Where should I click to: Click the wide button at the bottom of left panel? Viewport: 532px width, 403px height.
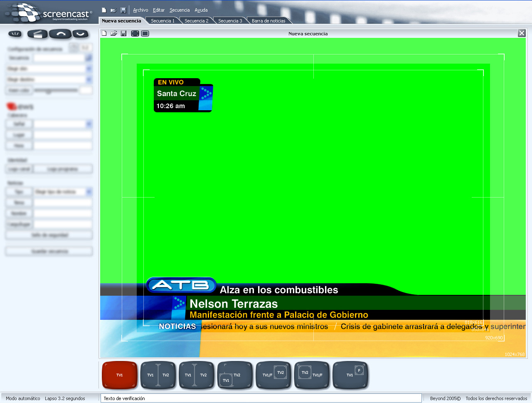49,251
